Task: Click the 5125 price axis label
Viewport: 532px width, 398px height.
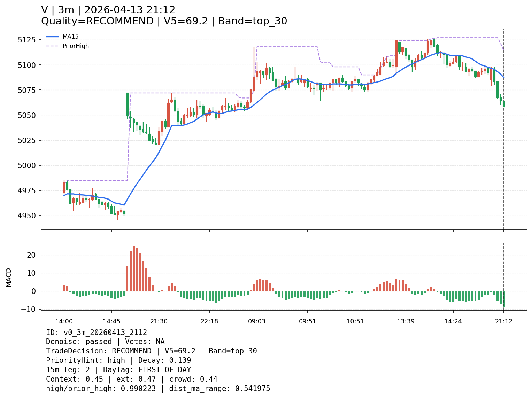Action: 27,40
